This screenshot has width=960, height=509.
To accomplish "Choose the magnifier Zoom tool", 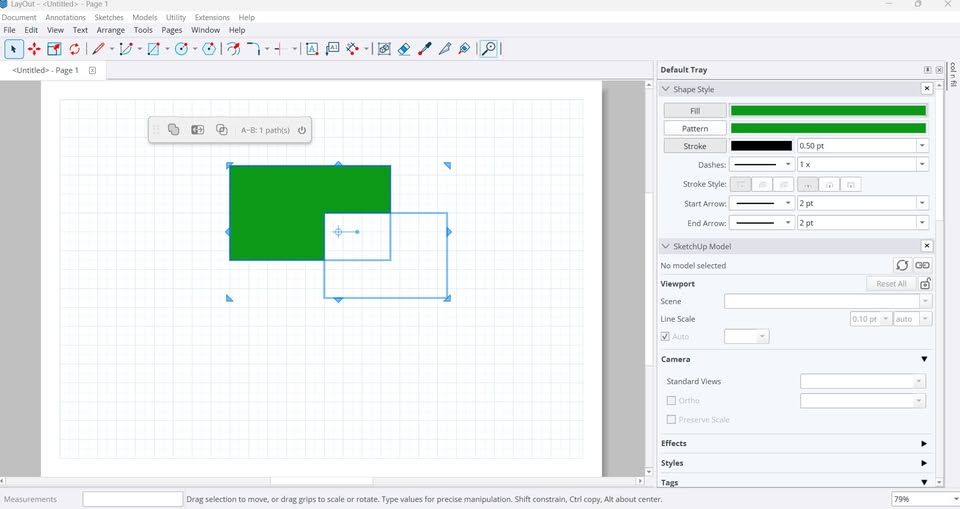I will pyautogui.click(x=488, y=49).
